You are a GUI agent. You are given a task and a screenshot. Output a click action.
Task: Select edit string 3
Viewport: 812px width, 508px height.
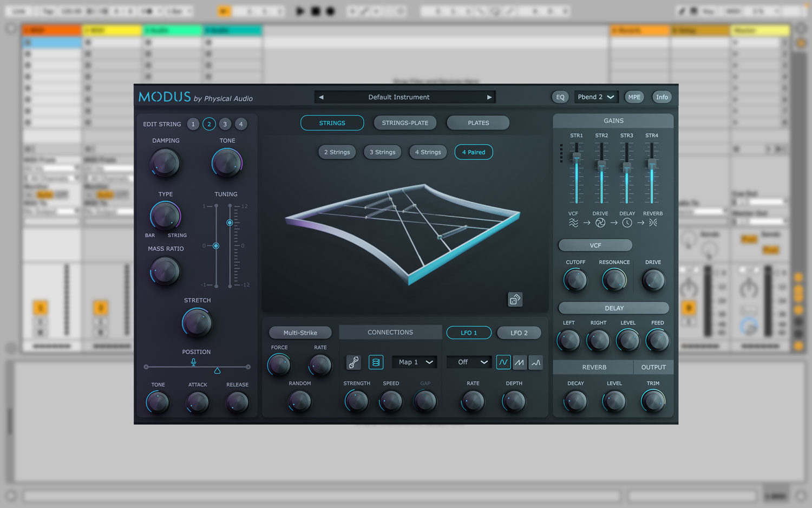pyautogui.click(x=225, y=124)
